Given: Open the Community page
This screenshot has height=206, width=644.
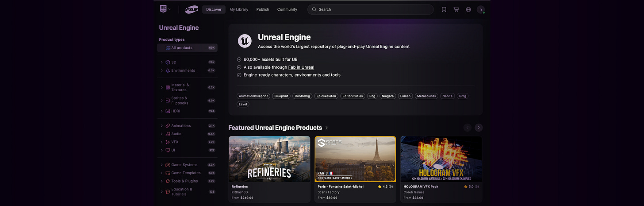Looking at the screenshot, I should point(287,9).
